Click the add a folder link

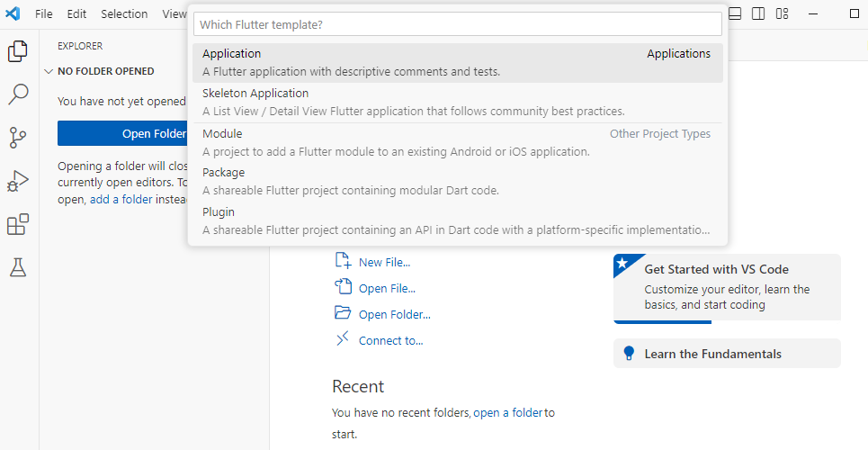click(x=121, y=200)
